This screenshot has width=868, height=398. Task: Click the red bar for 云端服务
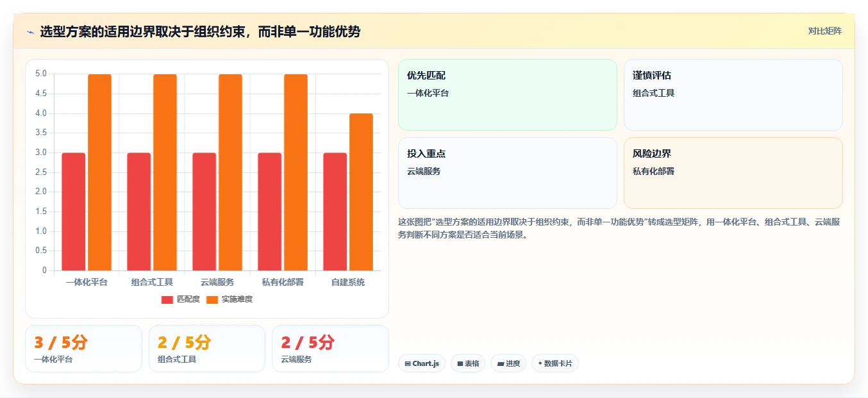tap(204, 211)
